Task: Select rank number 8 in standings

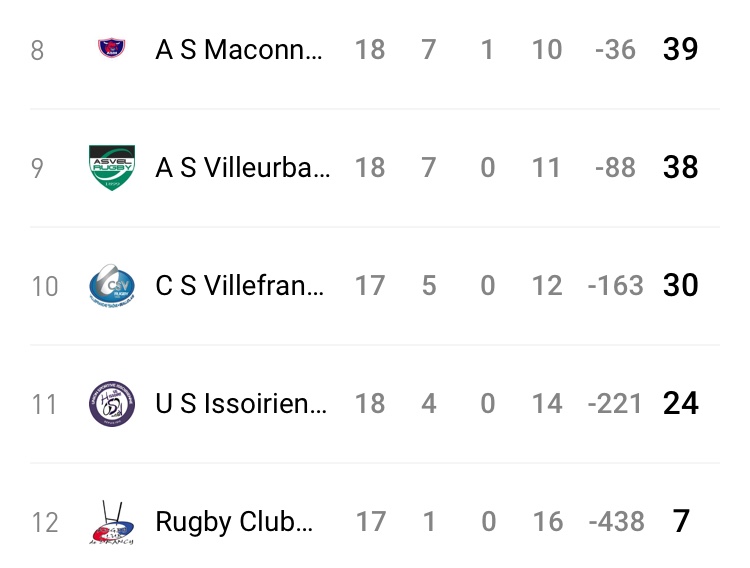Action: (37, 50)
